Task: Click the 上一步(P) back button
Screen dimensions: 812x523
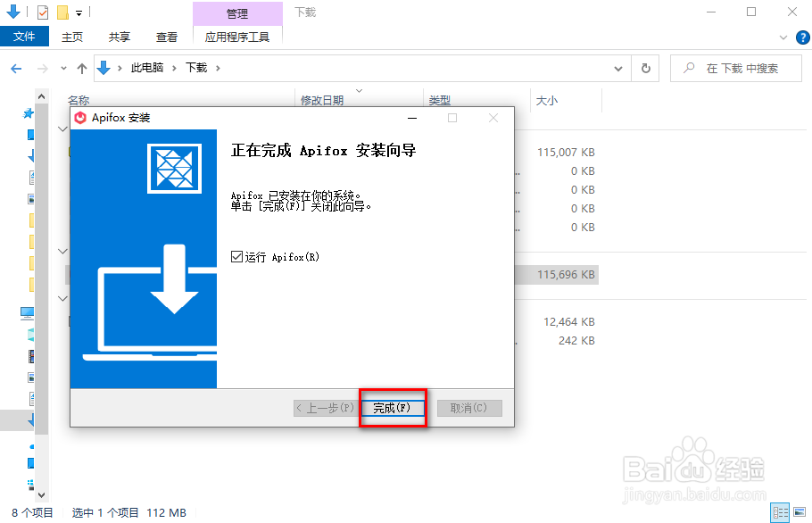Action: [x=325, y=408]
